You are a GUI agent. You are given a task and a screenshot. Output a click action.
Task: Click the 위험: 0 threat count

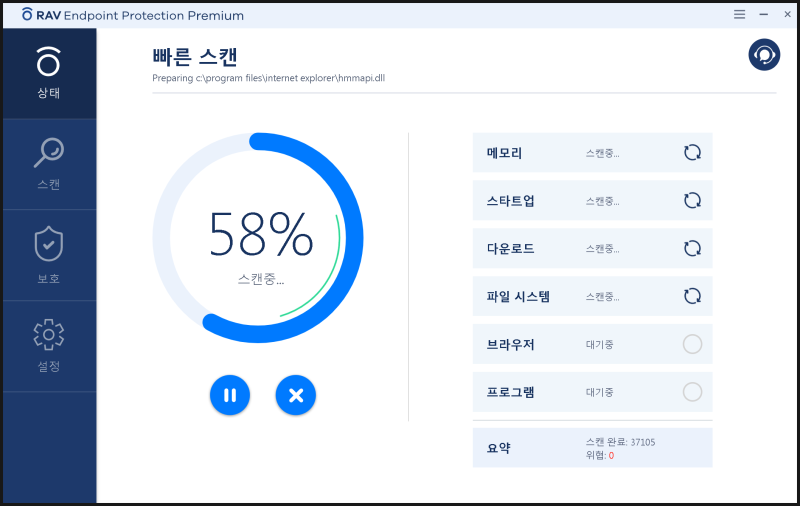pos(600,456)
